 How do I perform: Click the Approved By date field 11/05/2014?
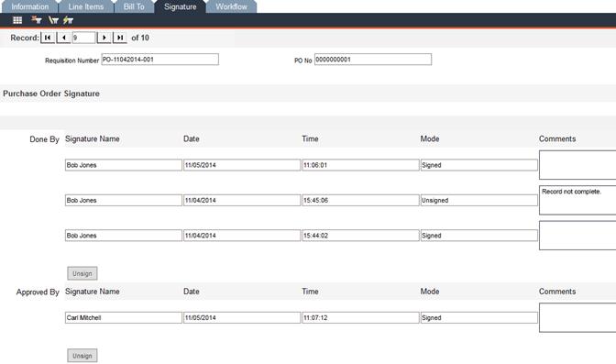242,317
